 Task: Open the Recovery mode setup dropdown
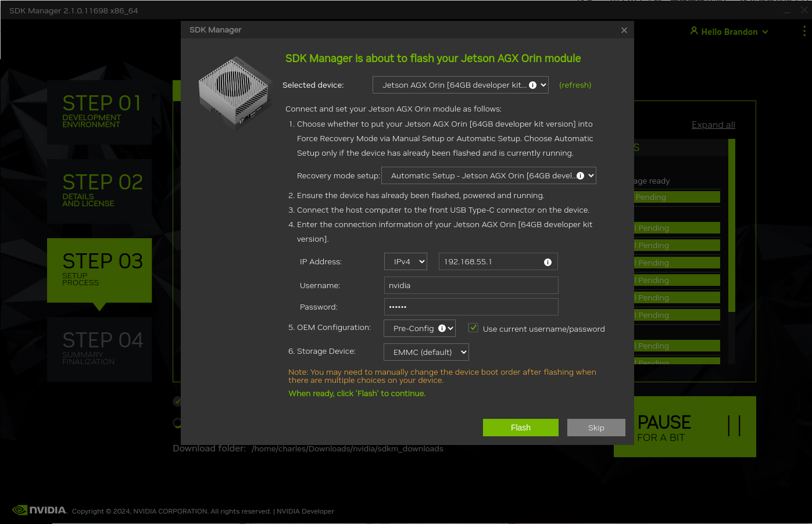pyautogui.click(x=489, y=175)
